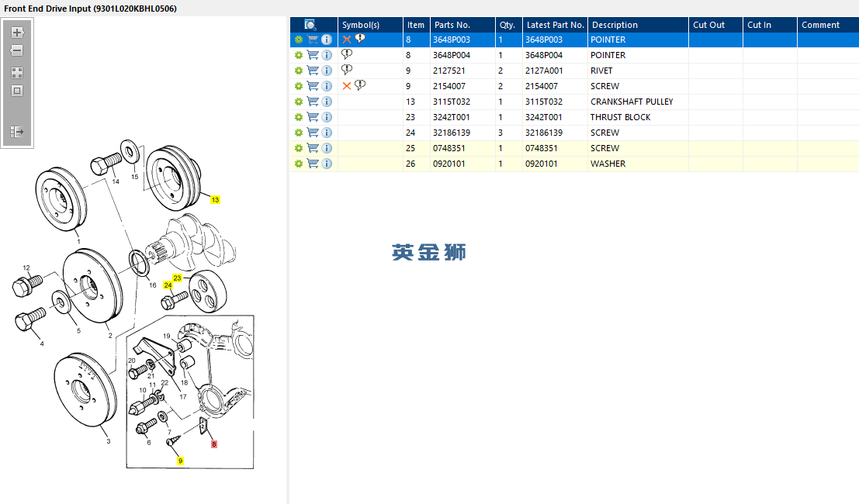The image size is (859, 504).
Task: Click gear icon for RIVET row
Action: [299, 71]
